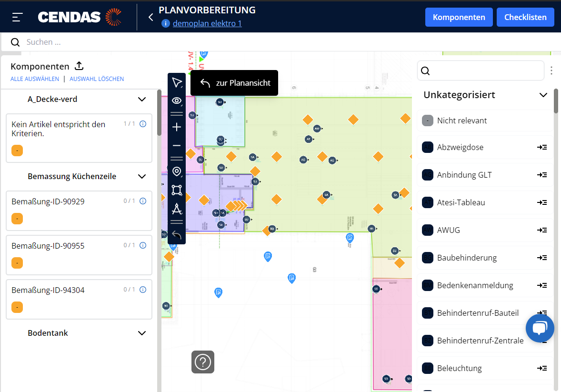The image size is (561, 392).
Task: Select the Bemaßung-ID-90929 entry
Action: pos(79,211)
